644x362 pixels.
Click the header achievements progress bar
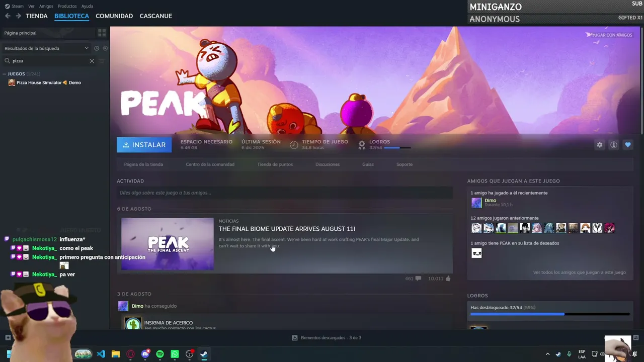(397, 148)
